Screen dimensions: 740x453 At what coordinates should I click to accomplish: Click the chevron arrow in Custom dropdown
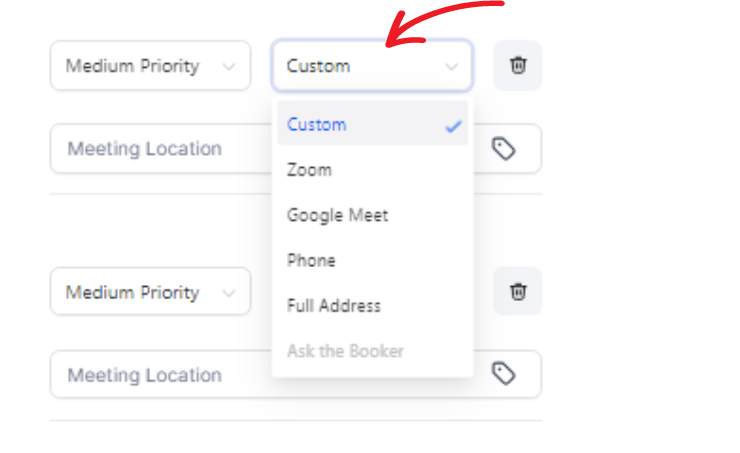coord(451,67)
